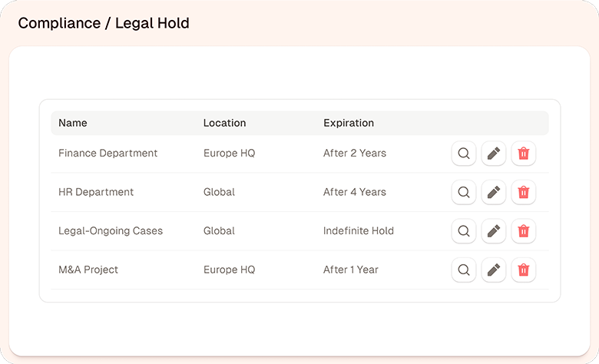Click pencil icon for Legal-Ongoing Cases
The width and height of the screenshot is (599, 364).
[x=494, y=231]
